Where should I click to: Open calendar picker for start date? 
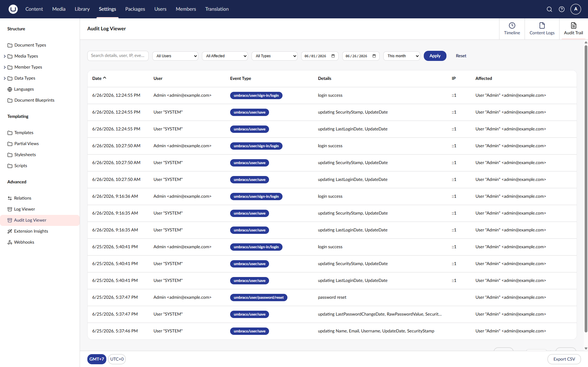[333, 56]
